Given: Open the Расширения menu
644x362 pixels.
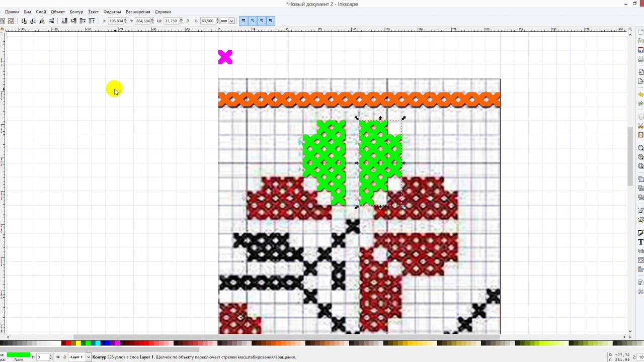Looking at the screenshot, I should point(138,12).
